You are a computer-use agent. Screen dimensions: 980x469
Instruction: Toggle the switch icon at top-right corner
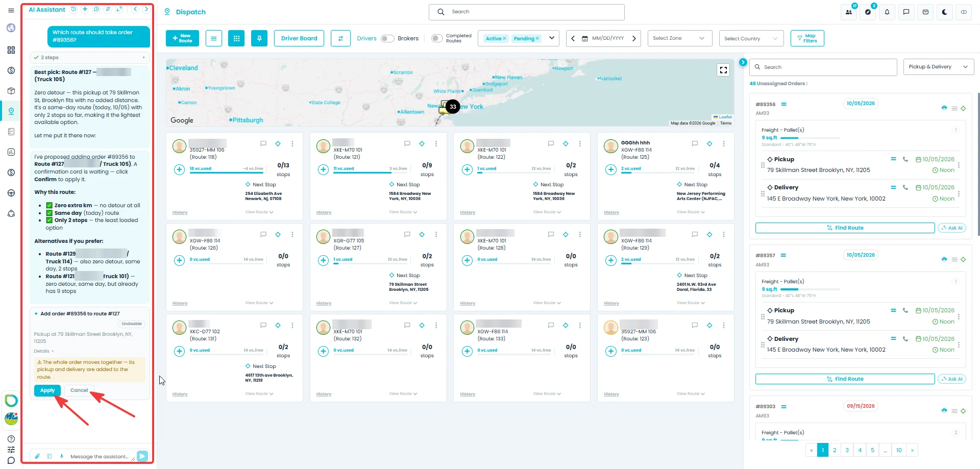click(964, 12)
